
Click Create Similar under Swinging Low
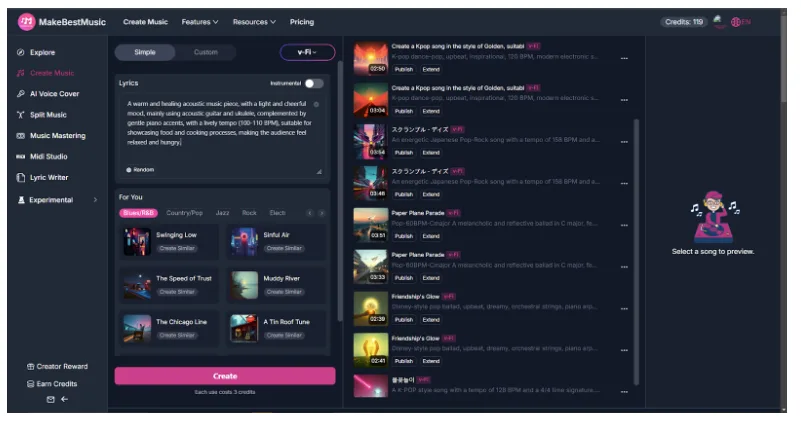point(176,248)
